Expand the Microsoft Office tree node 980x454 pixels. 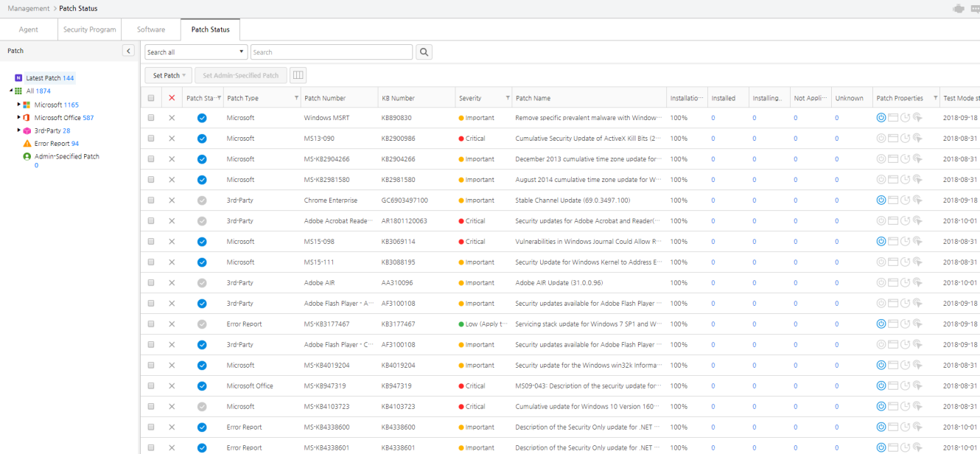click(18, 117)
